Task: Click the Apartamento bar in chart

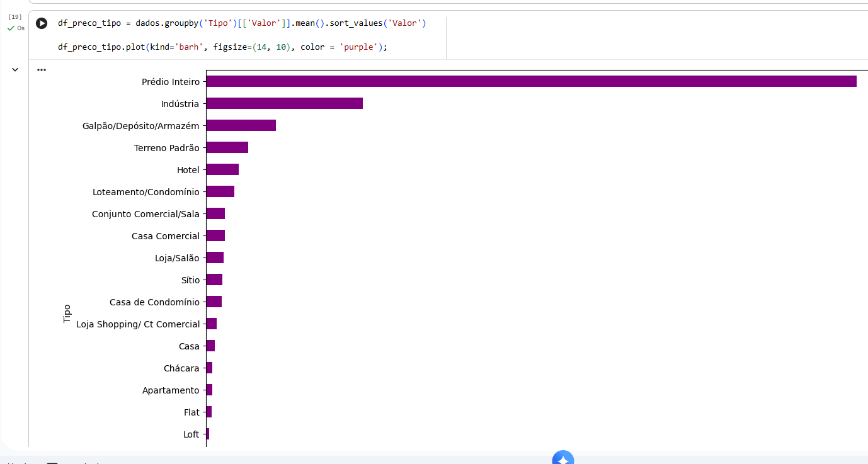Action: [209, 390]
